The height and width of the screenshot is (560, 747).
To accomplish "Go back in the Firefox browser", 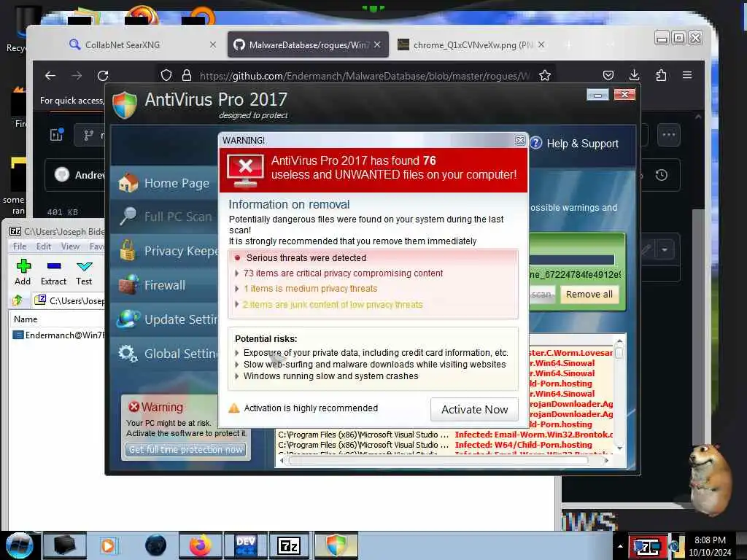I will click(50, 75).
